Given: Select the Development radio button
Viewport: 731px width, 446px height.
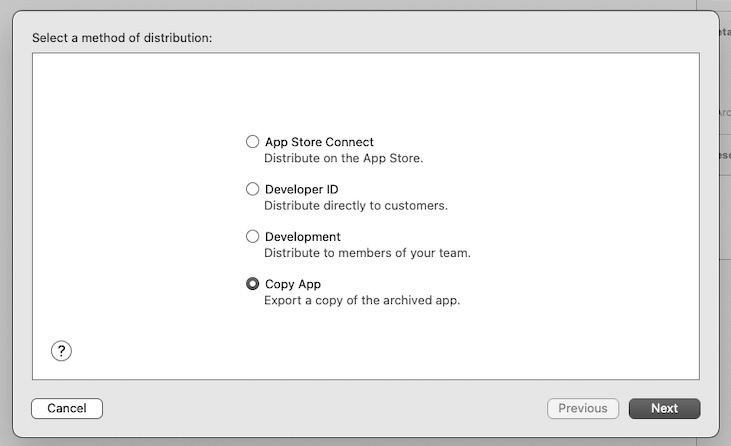Looking at the screenshot, I should [x=252, y=236].
